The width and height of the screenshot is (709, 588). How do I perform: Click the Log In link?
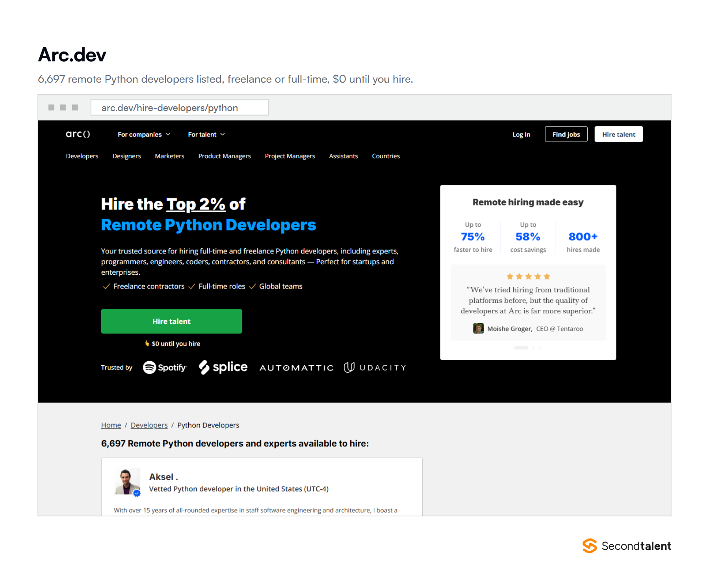click(521, 135)
